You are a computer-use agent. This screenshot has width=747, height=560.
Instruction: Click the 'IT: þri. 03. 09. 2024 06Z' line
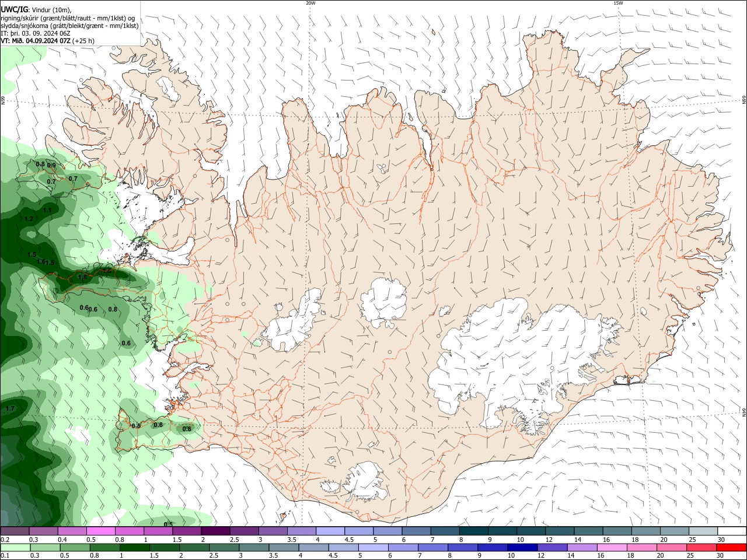coord(36,33)
